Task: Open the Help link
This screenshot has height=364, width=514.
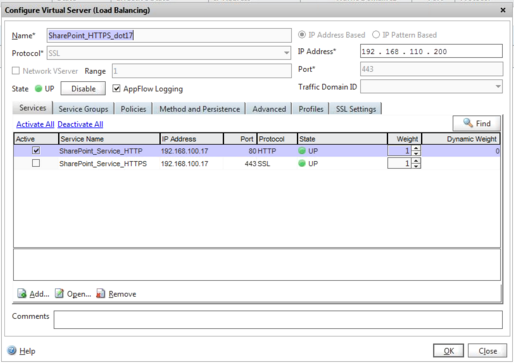Action: point(27,351)
